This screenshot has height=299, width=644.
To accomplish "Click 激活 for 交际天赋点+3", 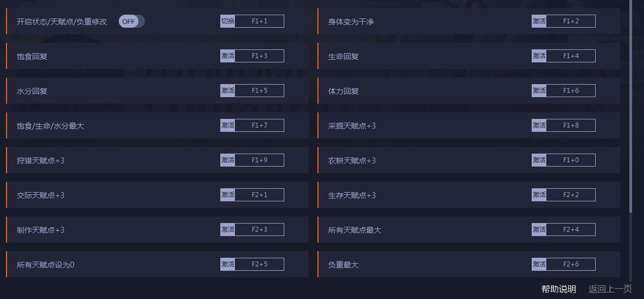I will coord(228,195).
